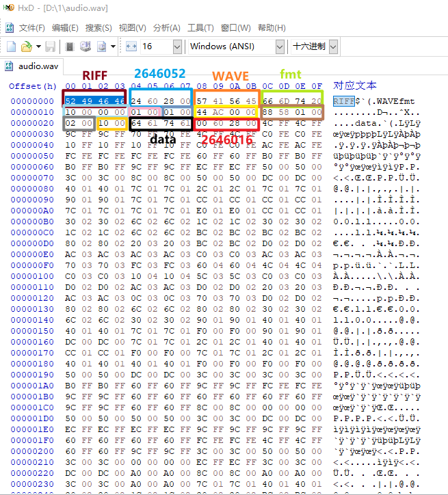Click offset 000001F0 row label

32,440
